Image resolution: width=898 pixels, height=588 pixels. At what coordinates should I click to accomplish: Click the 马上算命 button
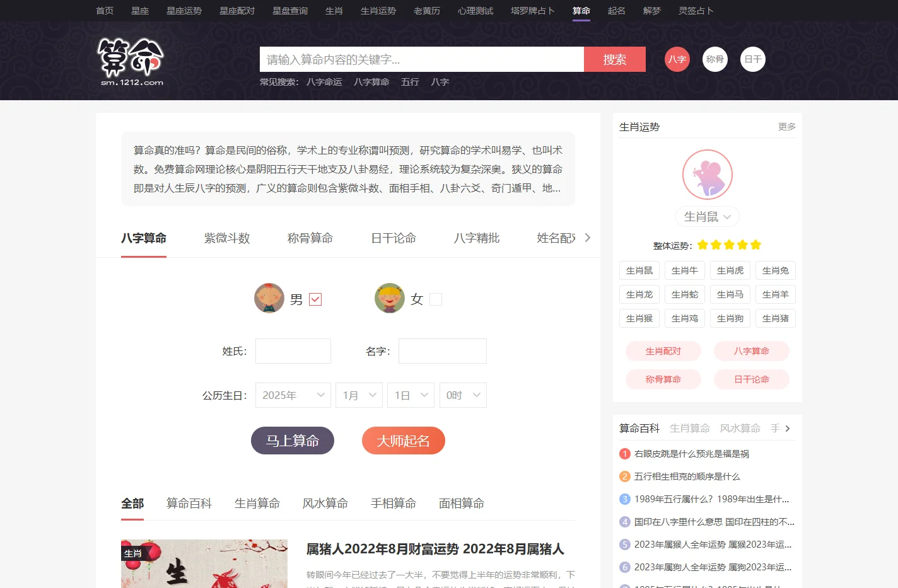(293, 441)
